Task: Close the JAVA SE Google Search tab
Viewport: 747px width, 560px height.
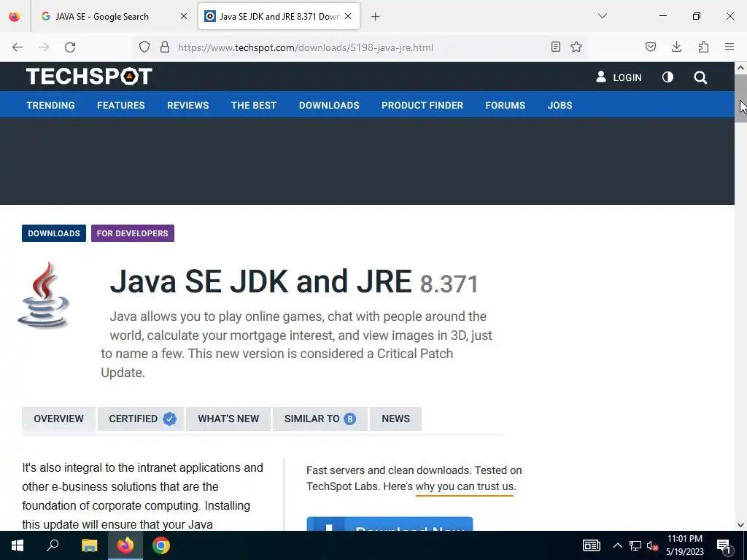Action: 184,16
